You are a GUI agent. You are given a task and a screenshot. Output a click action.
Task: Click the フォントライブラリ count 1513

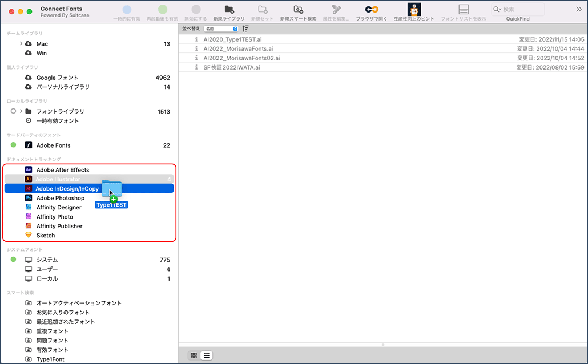pos(163,111)
